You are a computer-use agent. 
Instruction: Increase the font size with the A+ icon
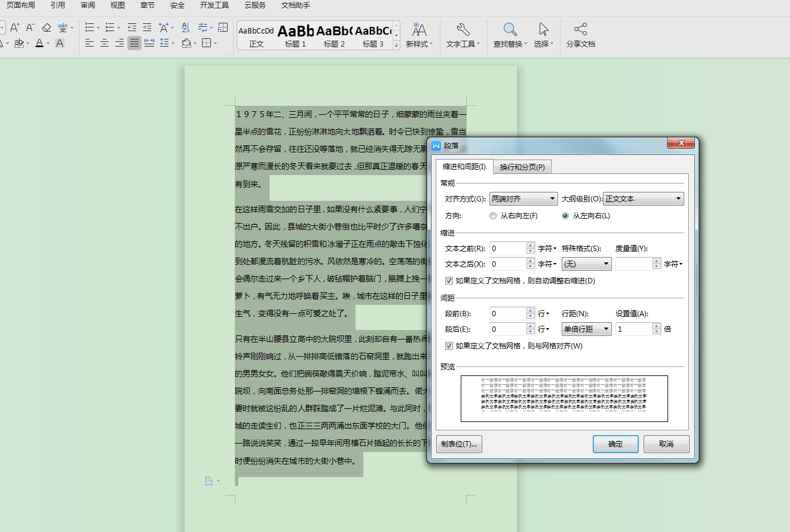15,27
